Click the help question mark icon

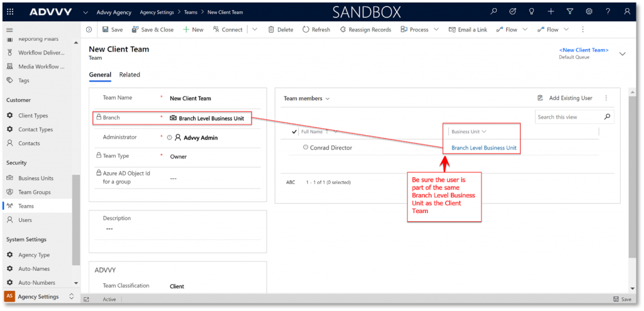608,11
